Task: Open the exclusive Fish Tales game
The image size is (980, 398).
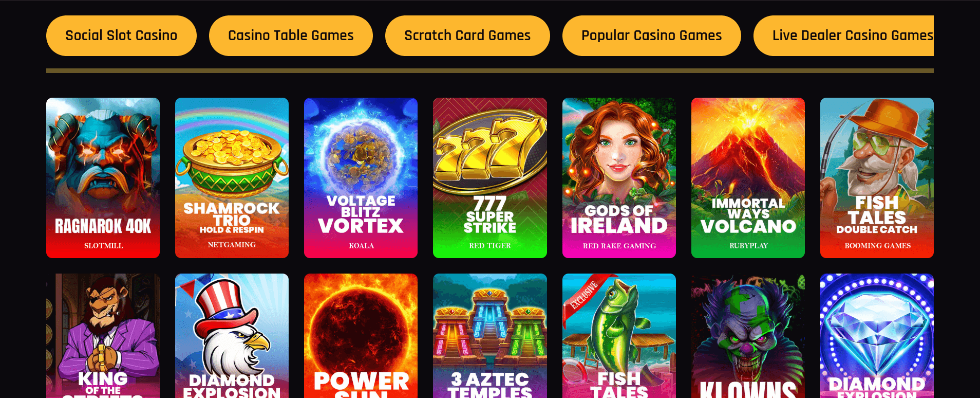Action: [619, 336]
